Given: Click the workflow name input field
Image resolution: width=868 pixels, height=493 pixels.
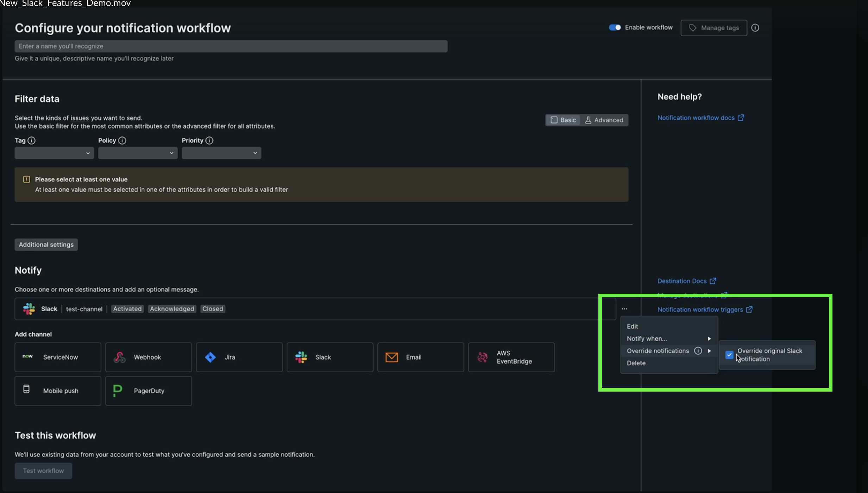Looking at the screenshot, I should pyautogui.click(x=231, y=46).
